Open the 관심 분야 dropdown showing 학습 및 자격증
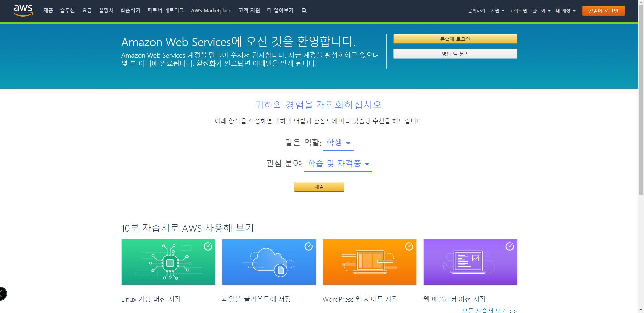The width and height of the screenshot is (644, 313). [338, 164]
